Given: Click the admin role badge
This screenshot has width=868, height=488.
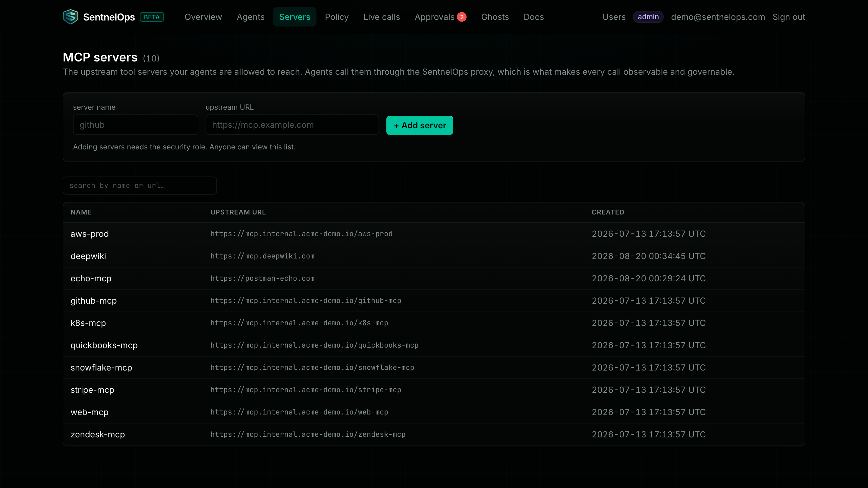Looking at the screenshot, I should [648, 17].
